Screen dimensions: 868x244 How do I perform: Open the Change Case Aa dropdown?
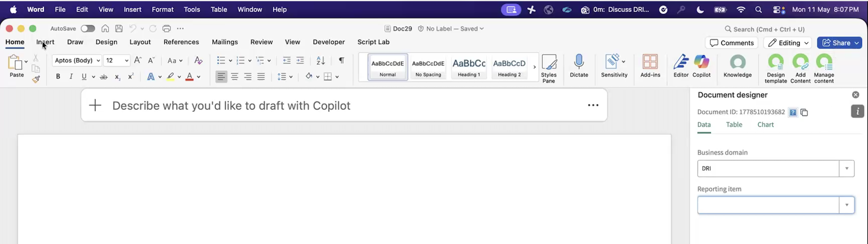point(175,61)
